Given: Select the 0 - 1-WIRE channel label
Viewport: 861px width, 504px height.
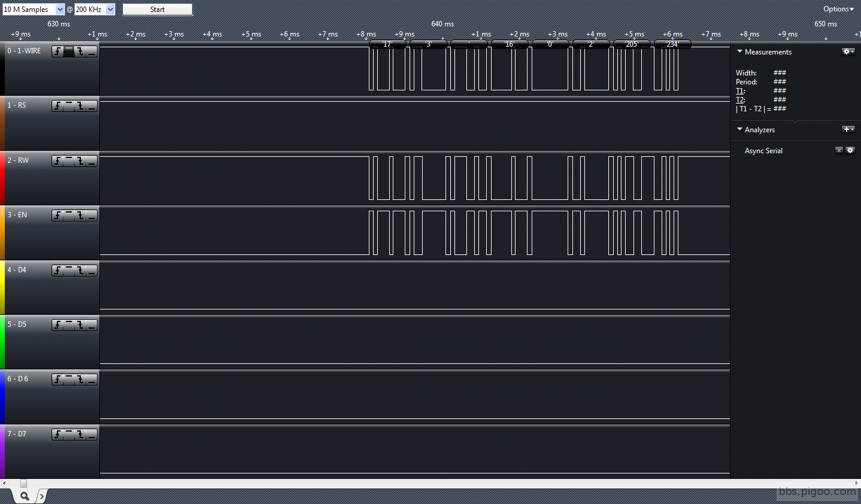Looking at the screenshot, I should click(25, 51).
